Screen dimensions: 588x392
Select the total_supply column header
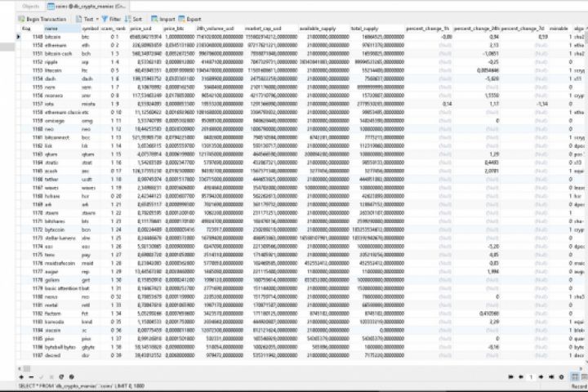click(376, 29)
